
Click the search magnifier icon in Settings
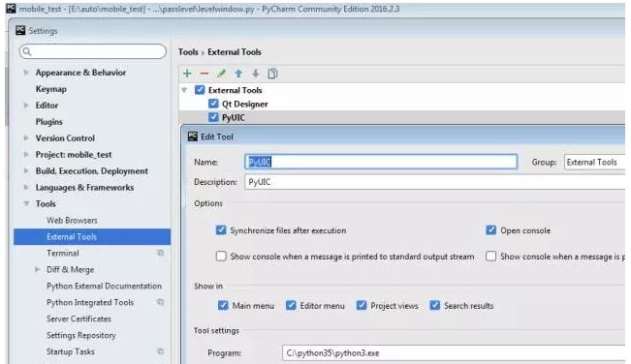coord(27,51)
